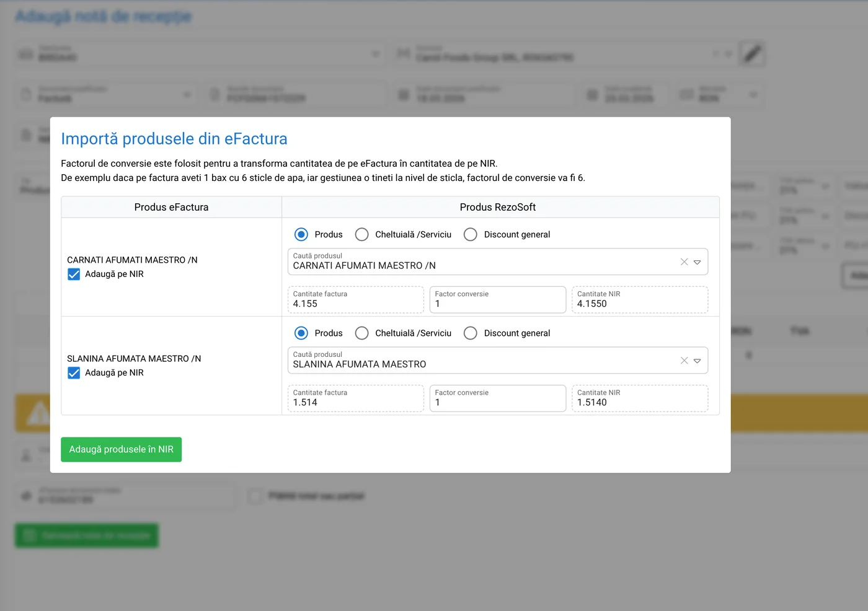Click the document icon beside the invoice number field
The height and width of the screenshot is (611, 868).
214,94
